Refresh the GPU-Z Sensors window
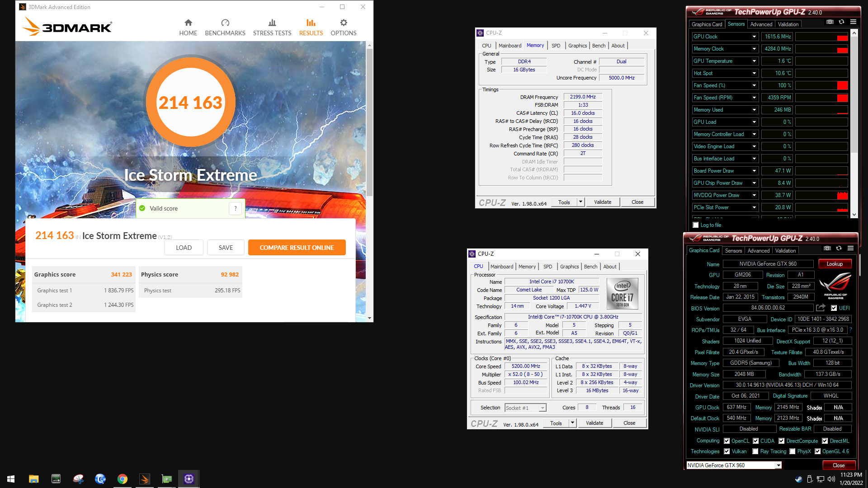 click(841, 22)
